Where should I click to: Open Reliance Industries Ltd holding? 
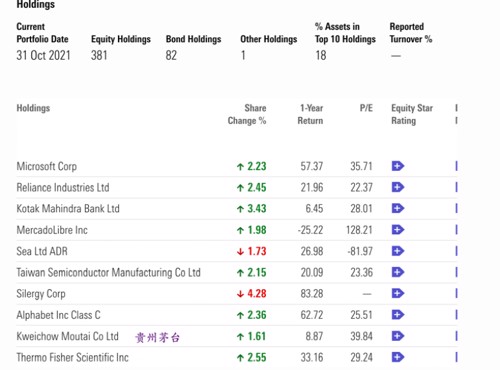63,187
